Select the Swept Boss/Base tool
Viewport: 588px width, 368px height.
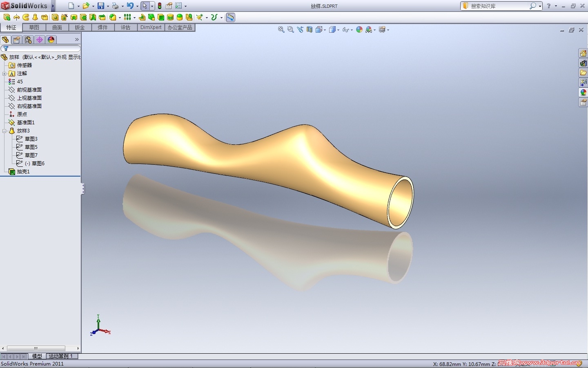[26, 17]
